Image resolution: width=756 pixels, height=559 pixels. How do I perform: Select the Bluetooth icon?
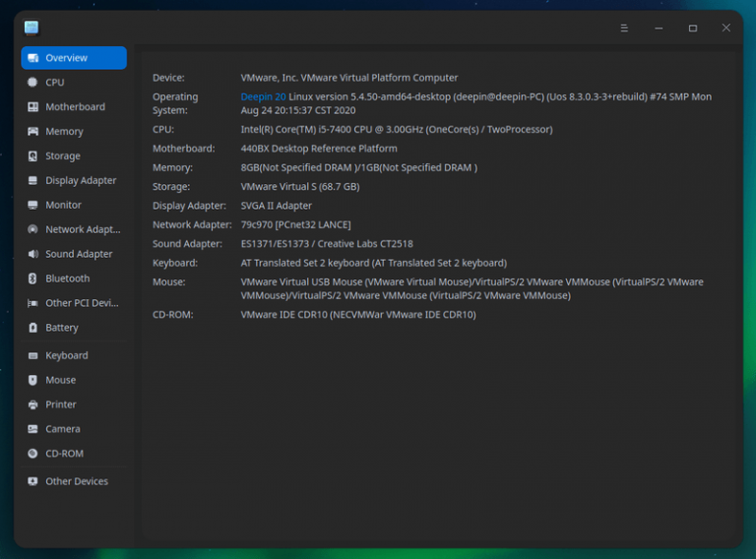pyautogui.click(x=33, y=279)
